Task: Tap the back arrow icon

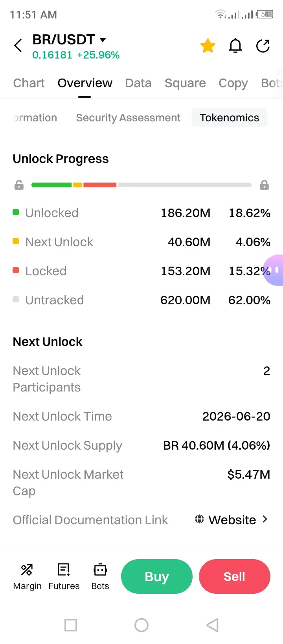Action: click(18, 46)
